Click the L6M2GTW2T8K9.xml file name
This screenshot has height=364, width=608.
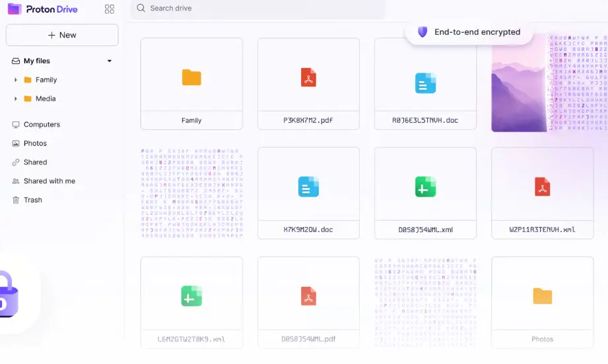[x=191, y=339]
